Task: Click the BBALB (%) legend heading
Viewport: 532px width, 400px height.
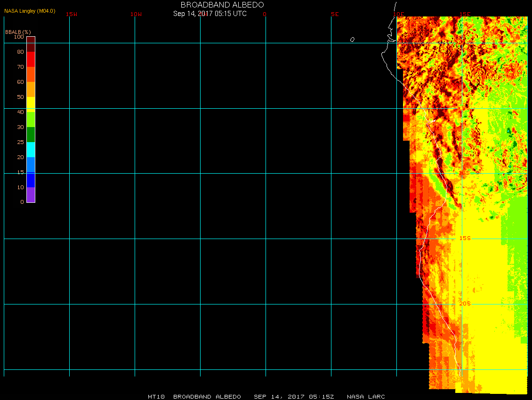Action: point(18,32)
